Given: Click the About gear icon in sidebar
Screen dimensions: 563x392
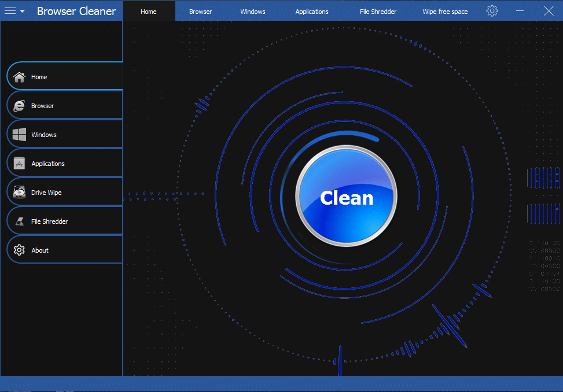Looking at the screenshot, I should click(x=20, y=250).
